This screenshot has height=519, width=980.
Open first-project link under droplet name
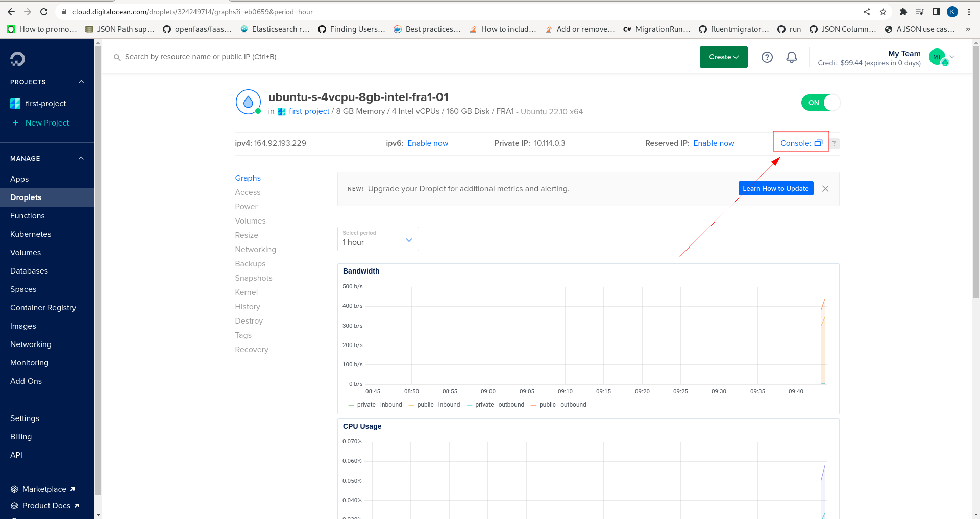(x=309, y=111)
